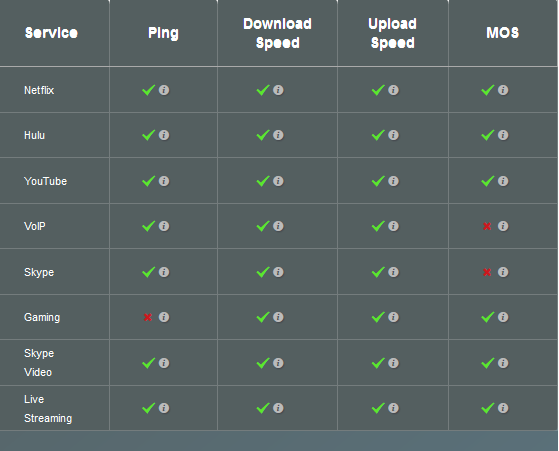
Task: Click red X in VoIP MOS cell
Action: pos(487,226)
